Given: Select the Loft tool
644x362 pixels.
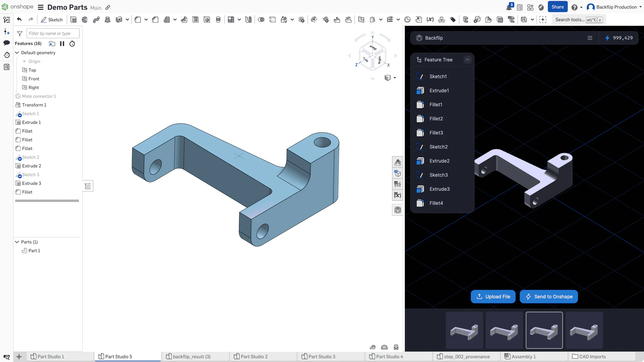Looking at the screenshot, I should [108, 20].
